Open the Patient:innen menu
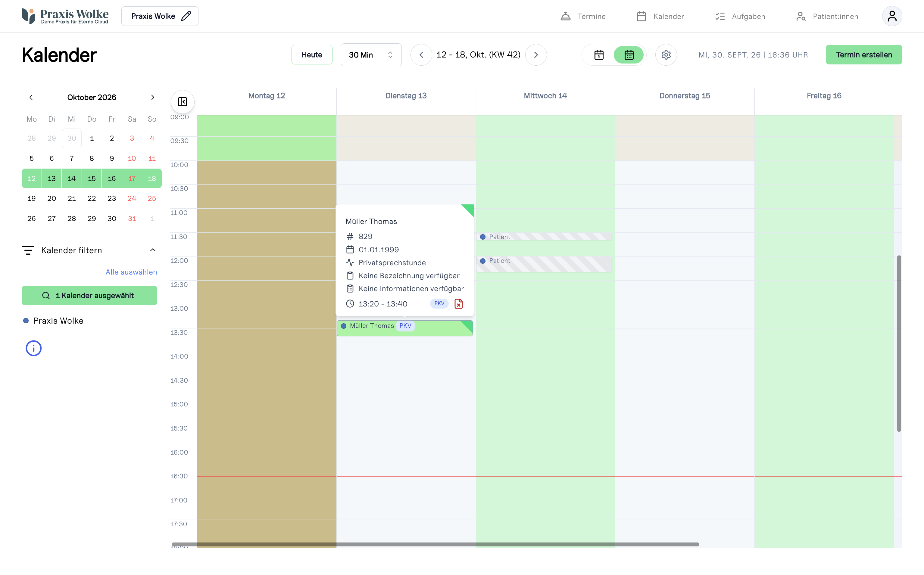Screen dimensions: 924x575 (827, 16)
